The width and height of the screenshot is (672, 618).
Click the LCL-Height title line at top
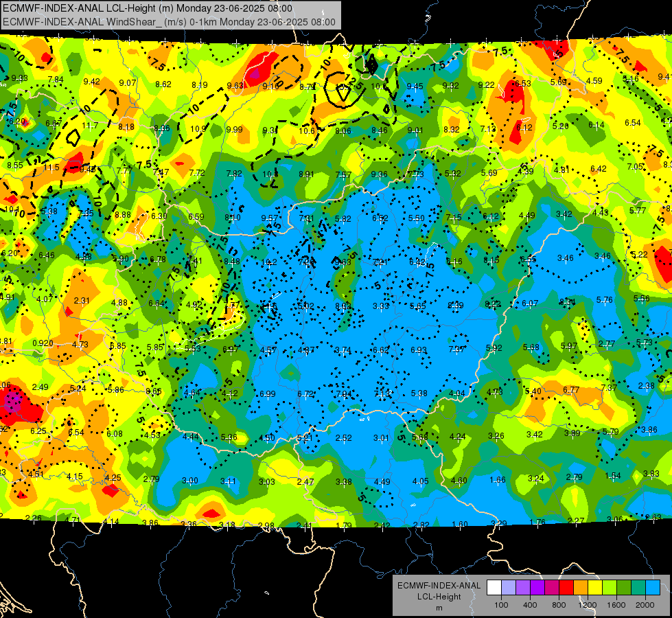tap(148, 8)
